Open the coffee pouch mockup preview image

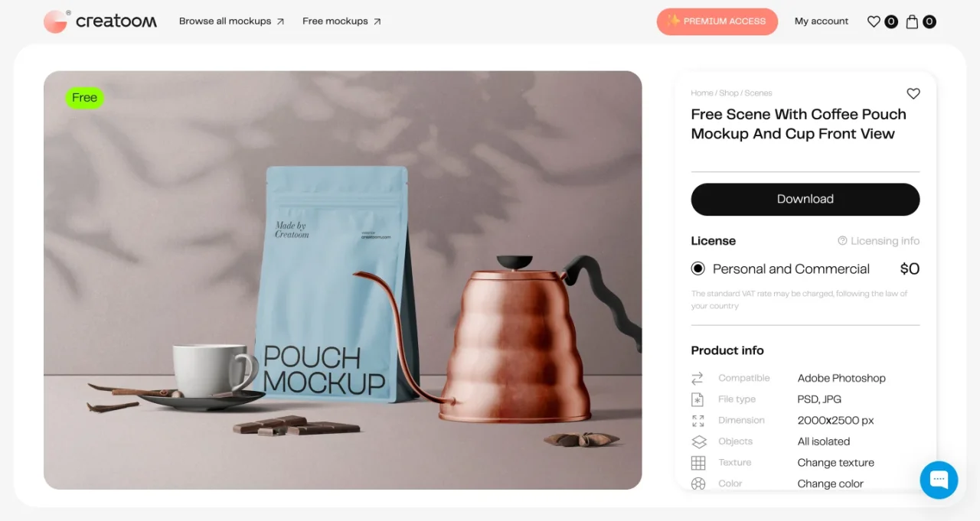pos(342,280)
